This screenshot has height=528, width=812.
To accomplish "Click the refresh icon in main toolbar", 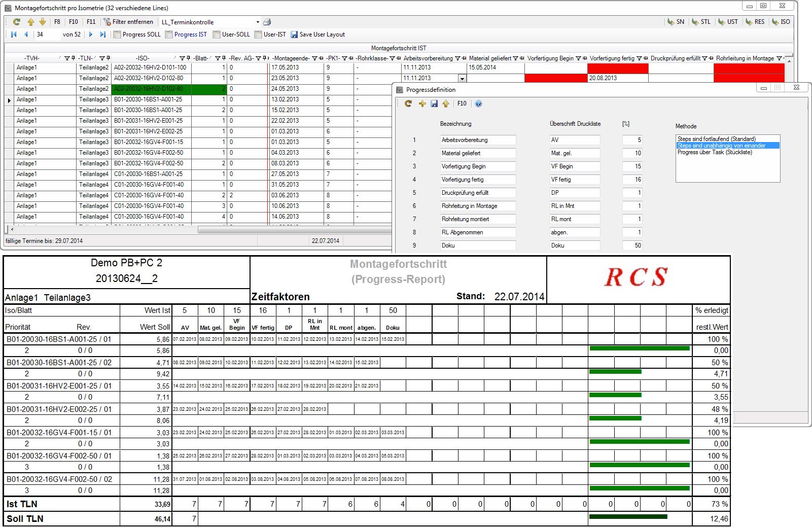I will (x=17, y=22).
